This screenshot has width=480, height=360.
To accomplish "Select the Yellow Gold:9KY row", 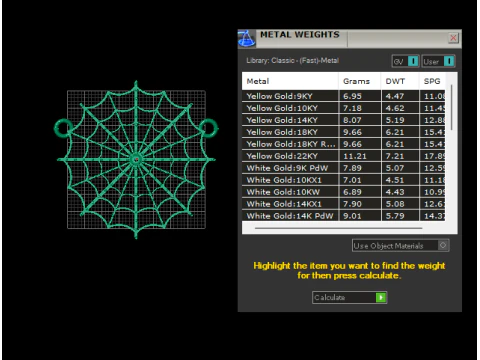I will [344, 96].
